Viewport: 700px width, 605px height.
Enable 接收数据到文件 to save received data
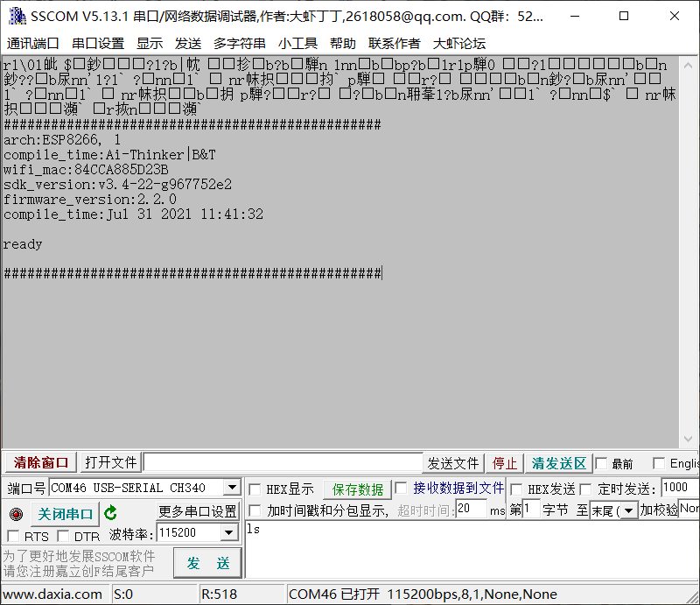tap(399, 489)
